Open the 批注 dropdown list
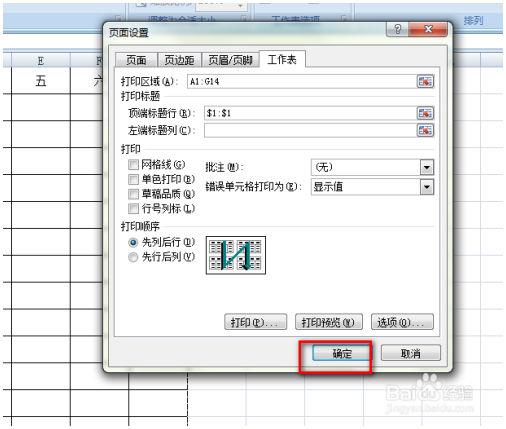The width and height of the screenshot is (506, 429). point(427,167)
